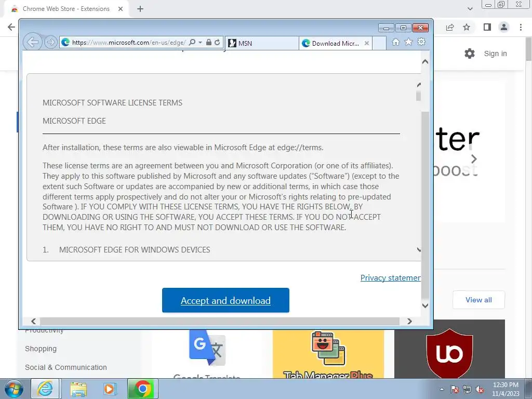
Task: Click the license box scroll up arrow
Action: coord(419,85)
